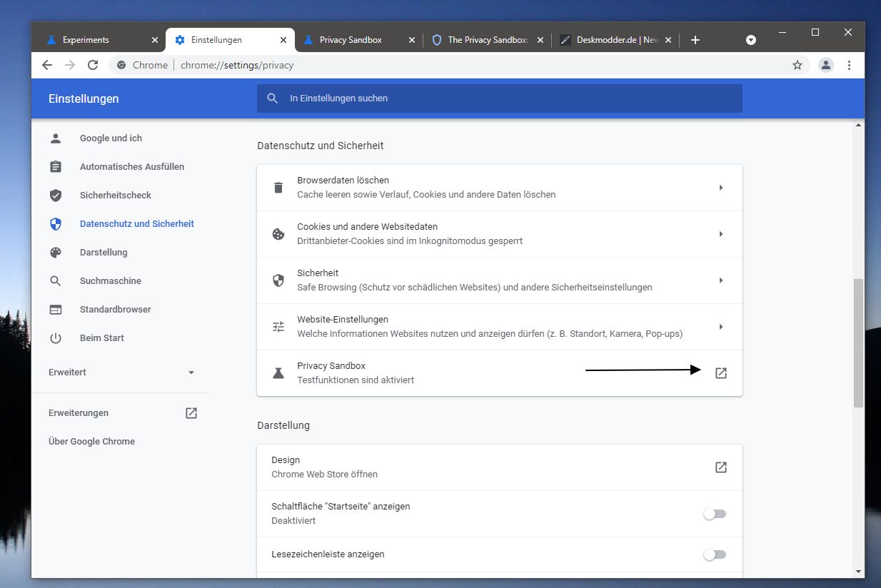The image size is (881, 588).
Task: Open Website-Einstellungen with its arrow
Action: tap(721, 327)
